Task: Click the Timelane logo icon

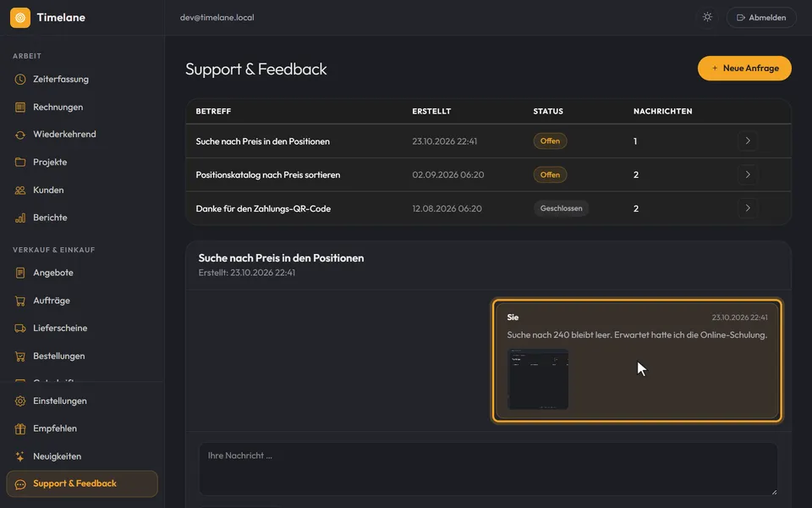Action: click(x=20, y=18)
